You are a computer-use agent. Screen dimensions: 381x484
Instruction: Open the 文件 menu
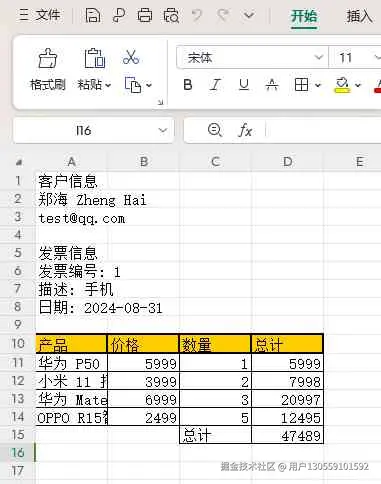(x=48, y=15)
